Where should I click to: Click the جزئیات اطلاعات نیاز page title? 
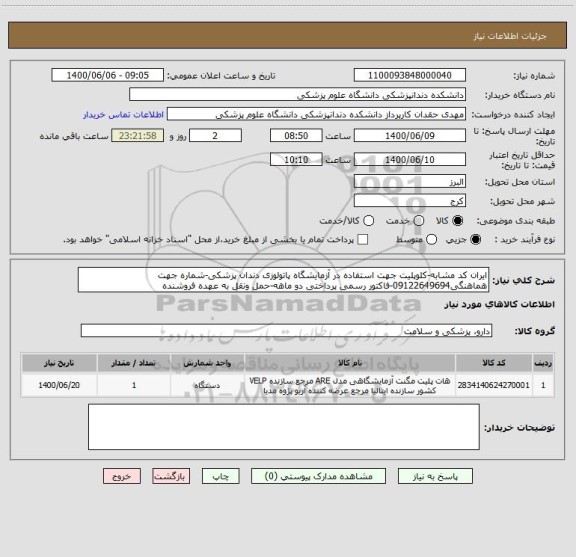pyautogui.click(x=510, y=36)
